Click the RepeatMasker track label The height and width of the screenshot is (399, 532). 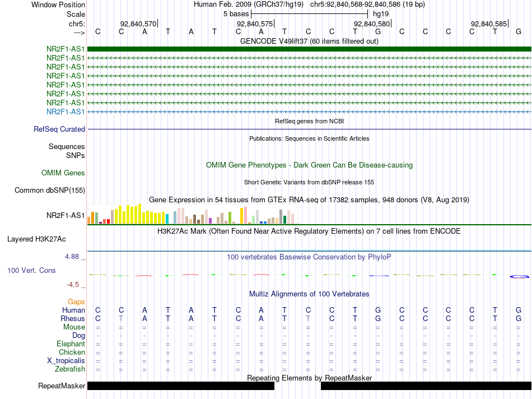click(x=62, y=386)
